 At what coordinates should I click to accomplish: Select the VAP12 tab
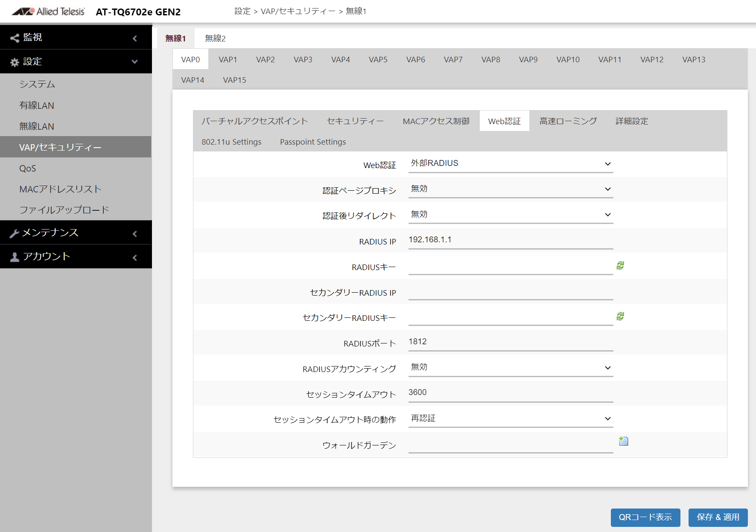[652, 59]
